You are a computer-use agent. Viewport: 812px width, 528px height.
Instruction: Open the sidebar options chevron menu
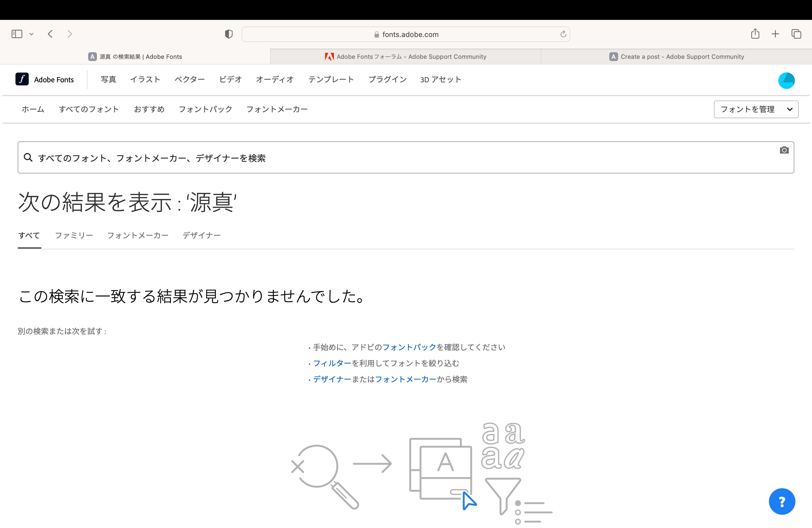click(x=31, y=34)
